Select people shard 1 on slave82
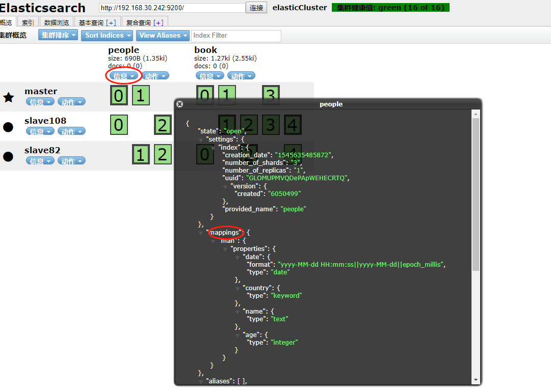This screenshot has height=392, width=551. (141, 154)
